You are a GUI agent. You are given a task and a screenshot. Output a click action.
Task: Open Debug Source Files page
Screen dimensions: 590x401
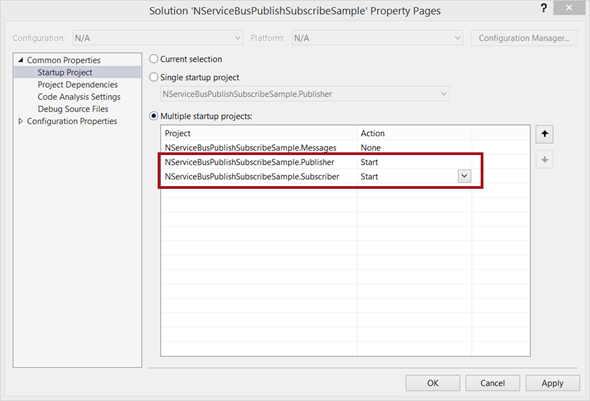[73, 109]
